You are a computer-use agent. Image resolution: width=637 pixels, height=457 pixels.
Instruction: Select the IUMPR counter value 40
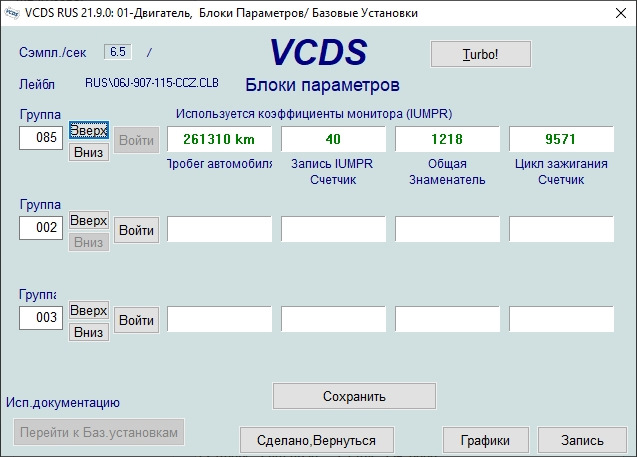(333, 139)
